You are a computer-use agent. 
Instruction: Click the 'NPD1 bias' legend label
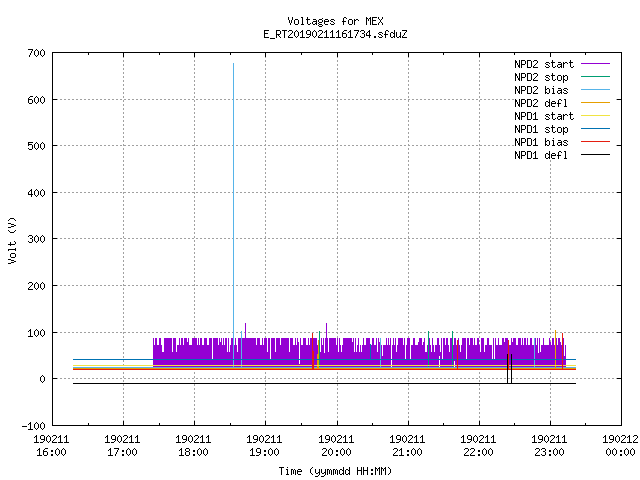(541, 142)
